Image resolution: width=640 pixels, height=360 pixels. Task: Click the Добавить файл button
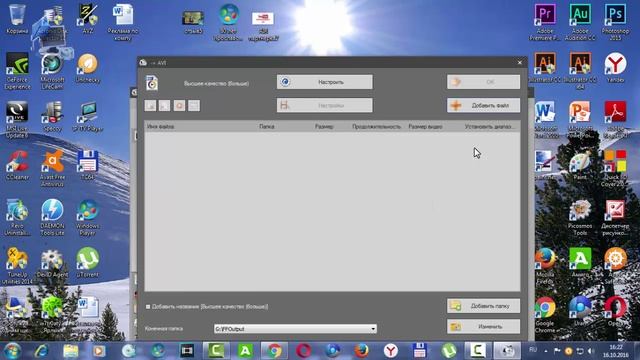(x=483, y=105)
